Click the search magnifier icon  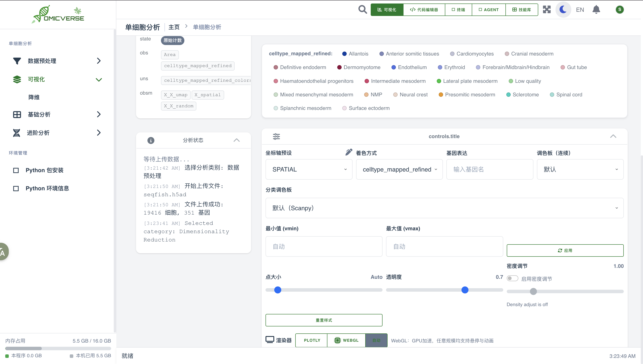click(x=363, y=9)
